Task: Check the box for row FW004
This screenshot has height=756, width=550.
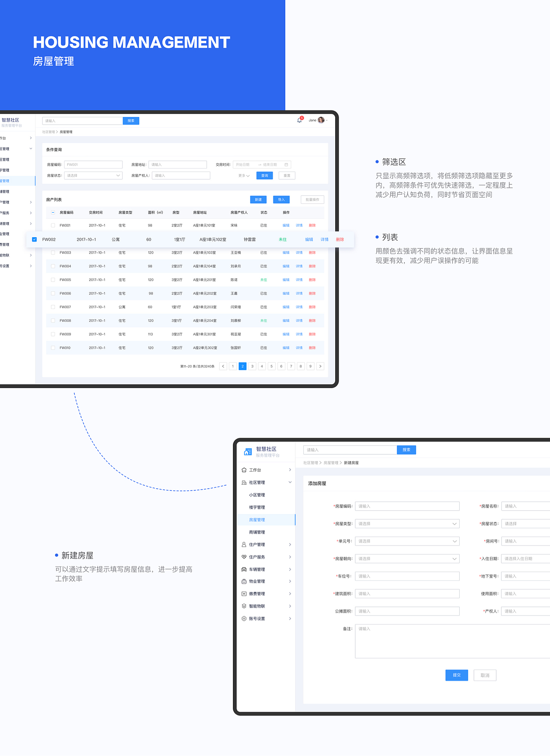Action: coord(53,266)
